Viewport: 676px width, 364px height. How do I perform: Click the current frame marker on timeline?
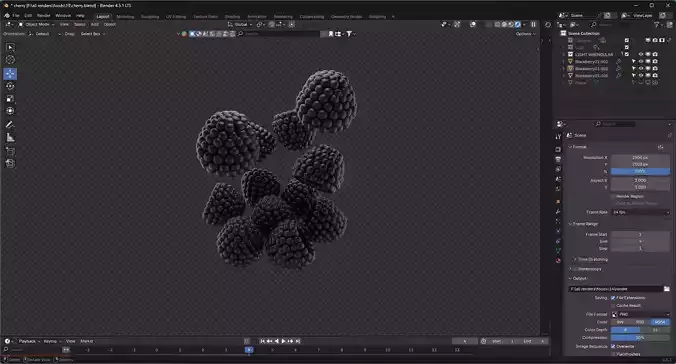[x=249, y=350]
